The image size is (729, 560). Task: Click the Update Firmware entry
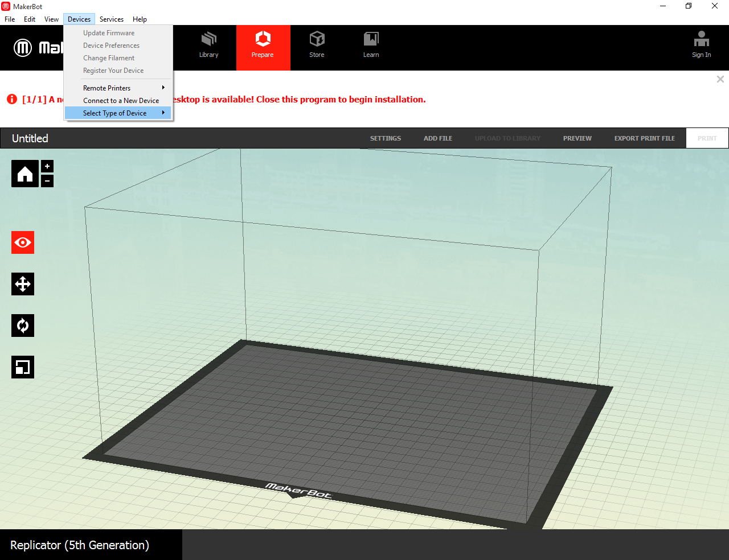coord(118,33)
